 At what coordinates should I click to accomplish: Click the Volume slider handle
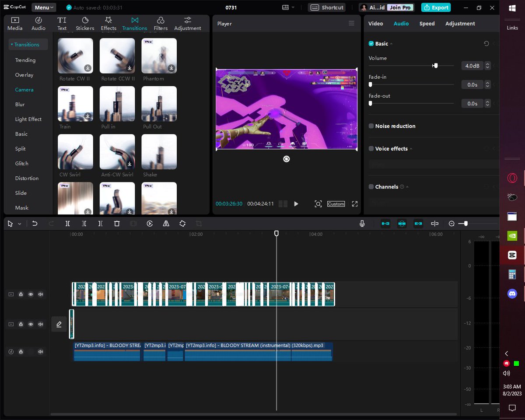click(435, 66)
